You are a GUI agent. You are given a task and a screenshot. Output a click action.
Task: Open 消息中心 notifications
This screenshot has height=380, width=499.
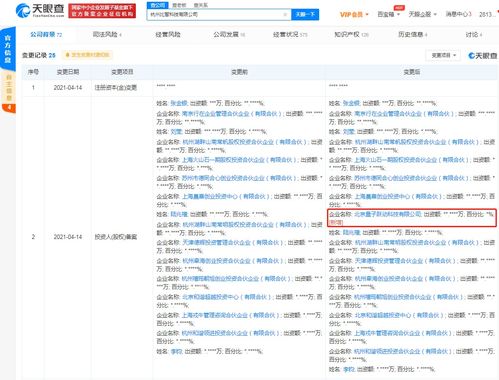(458, 14)
